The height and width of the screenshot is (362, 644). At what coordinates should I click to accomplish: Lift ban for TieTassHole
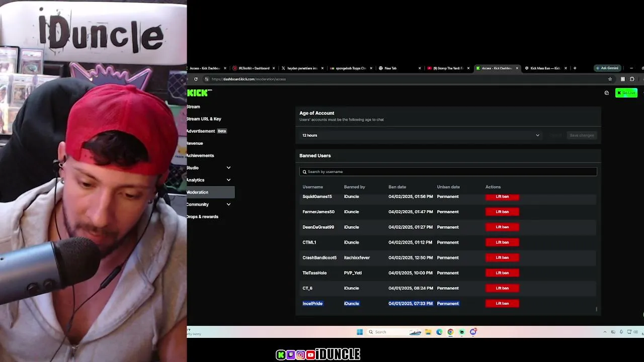pyautogui.click(x=502, y=273)
